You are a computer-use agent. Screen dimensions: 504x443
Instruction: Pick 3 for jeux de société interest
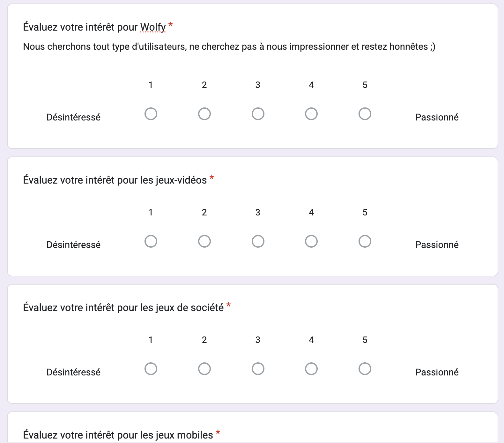pyautogui.click(x=258, y=369)
